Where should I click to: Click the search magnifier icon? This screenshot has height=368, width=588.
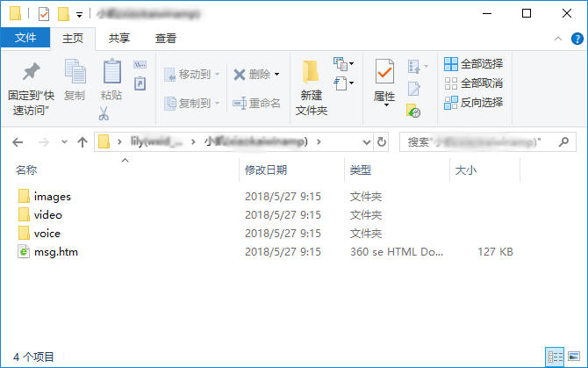pos(563,141)
